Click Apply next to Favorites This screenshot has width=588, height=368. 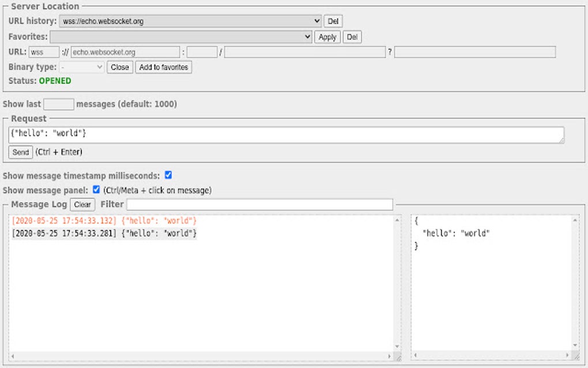(327, 36)
